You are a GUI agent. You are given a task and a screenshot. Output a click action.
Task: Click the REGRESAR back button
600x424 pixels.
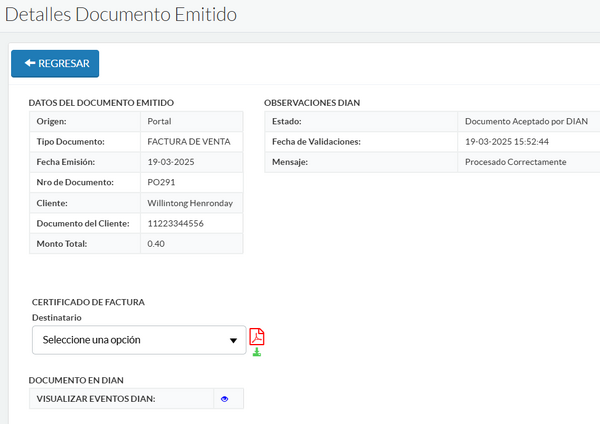[55, 63]
